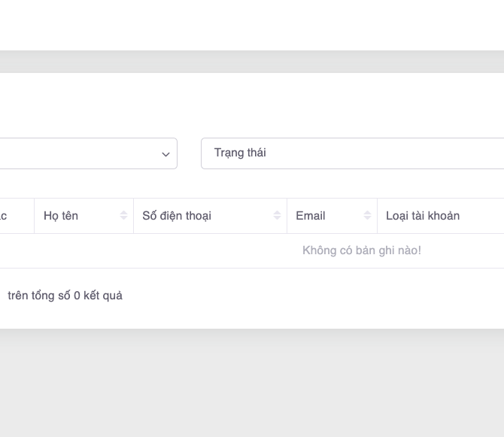Sort Số điện thoại ascending with up arrow

click(277, 213)
